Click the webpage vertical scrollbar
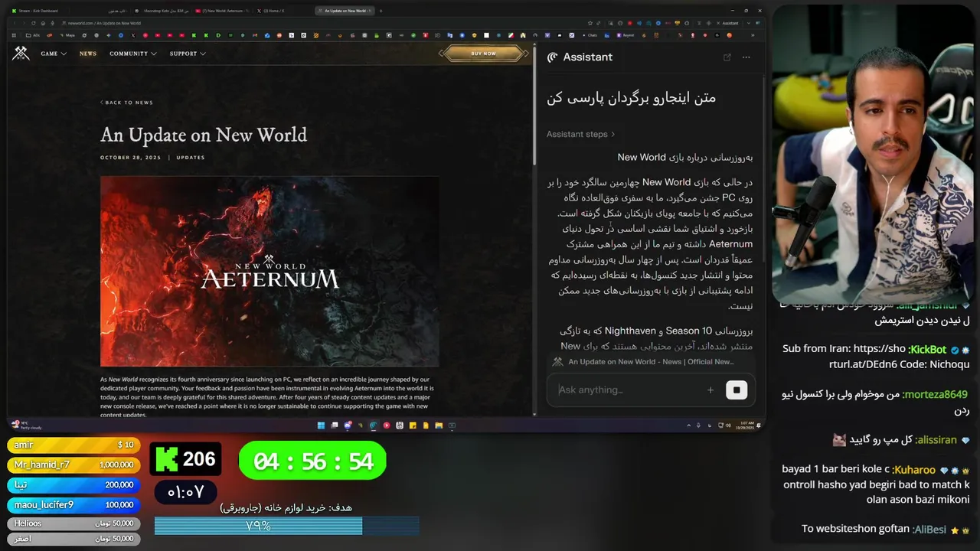The height and width of the screenshot is (551, 980). [x=534, y=107]
